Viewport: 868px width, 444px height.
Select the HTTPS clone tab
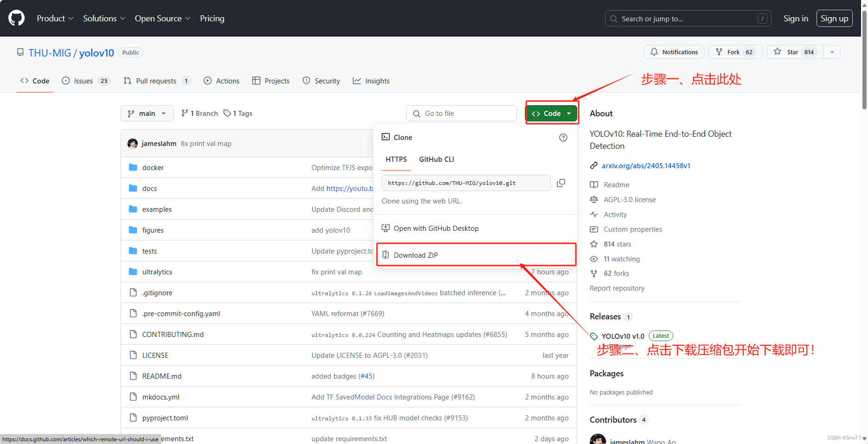click(x=396, y=159)
